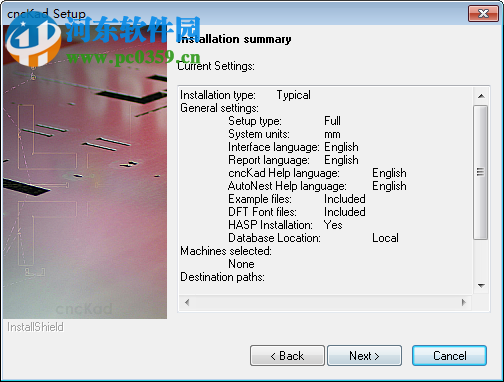Click the summary scroll-down arrow
Screen dimensions: 504x382
[481, 286]
